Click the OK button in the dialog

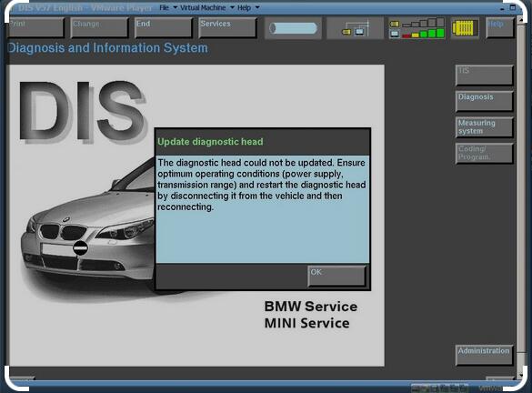click(336, 276)
